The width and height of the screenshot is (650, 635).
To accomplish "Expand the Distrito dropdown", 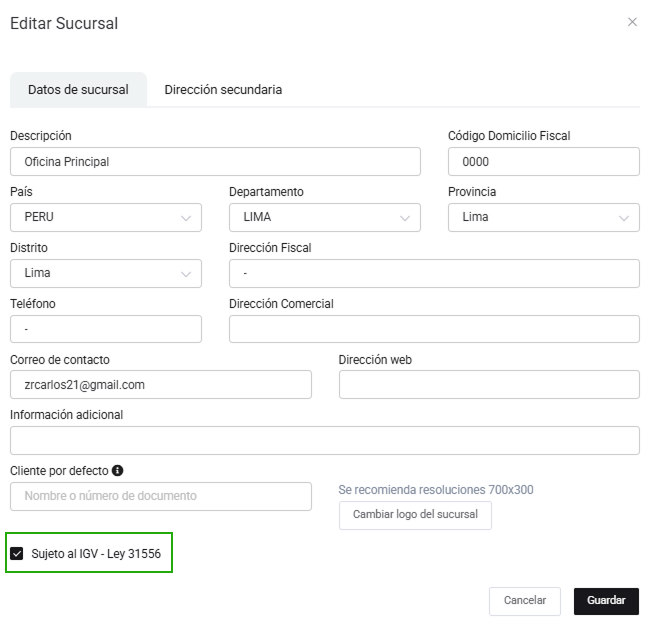I will (x=106, y=273).
